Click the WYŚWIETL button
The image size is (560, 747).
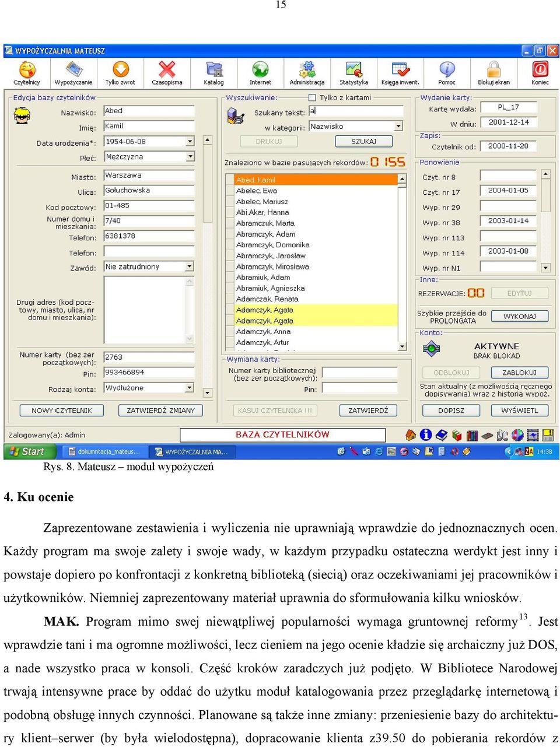520,411
